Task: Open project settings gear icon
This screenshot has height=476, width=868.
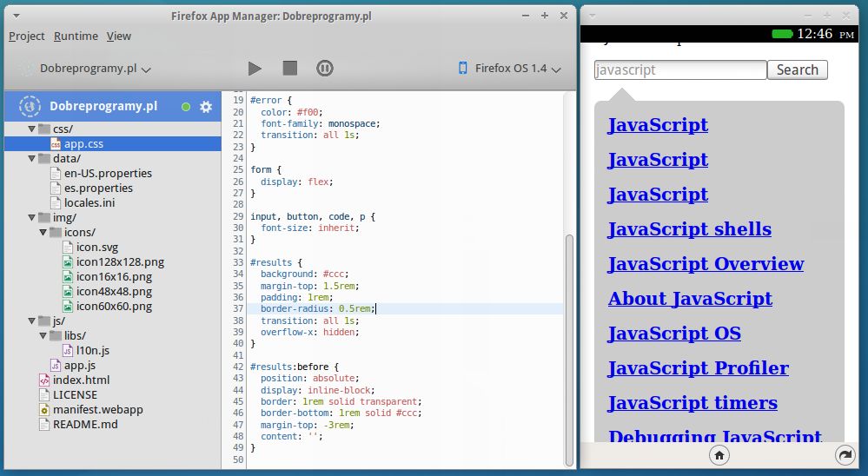Action: pyautogui.click(x=206, y=106)
